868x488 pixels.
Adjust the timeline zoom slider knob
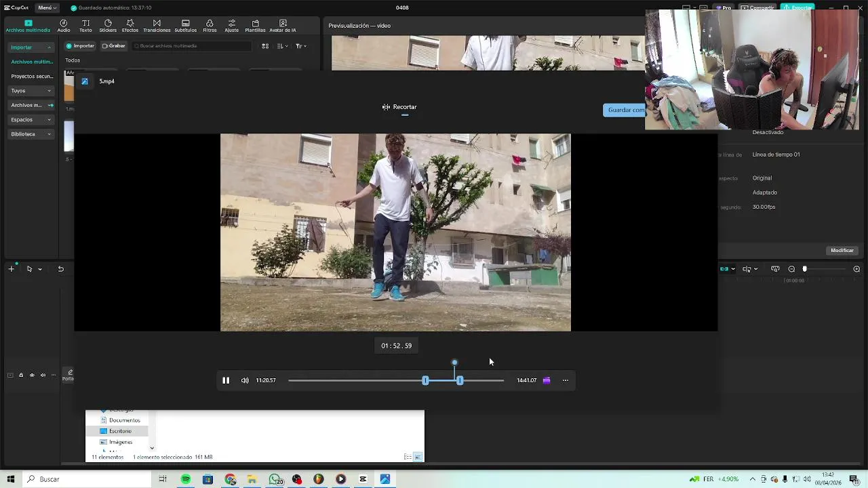(805, 269)
